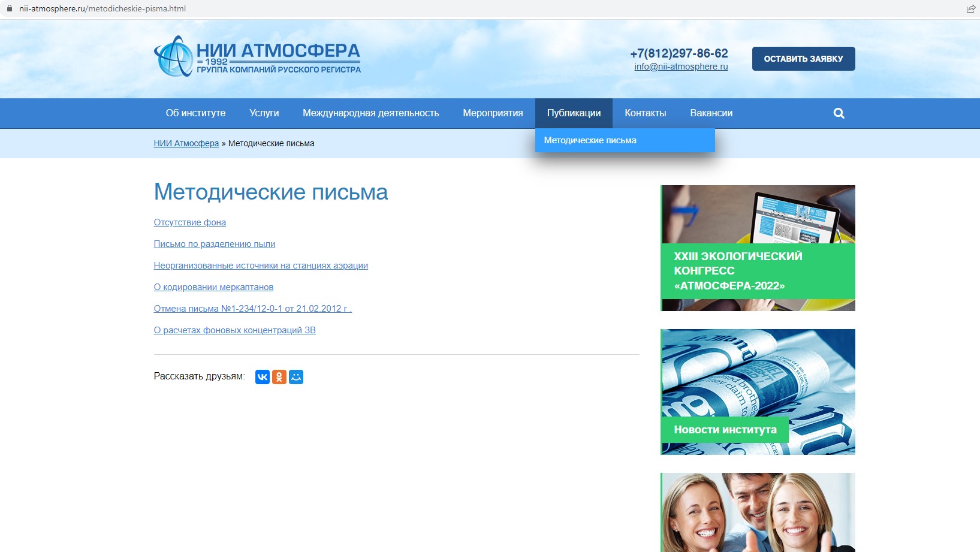Viewport: 980px width, 552px height.
Task: Click НИИ Атмосфера breadcrumb link
Action: [x=186, y=143]
